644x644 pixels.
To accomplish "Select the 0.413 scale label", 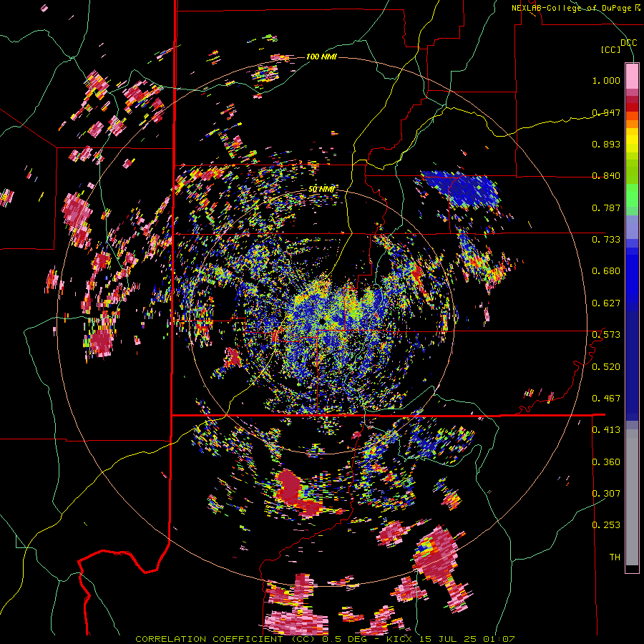I will 606,430.
